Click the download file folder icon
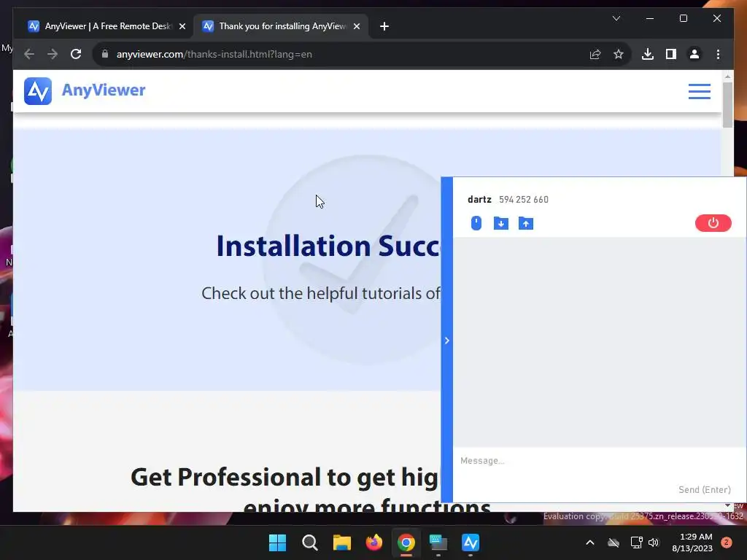Screen dimensions: 747x560 [x=500, y=223]
